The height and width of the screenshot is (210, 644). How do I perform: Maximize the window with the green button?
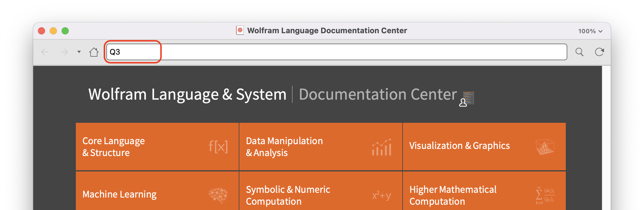coord(65,31)
